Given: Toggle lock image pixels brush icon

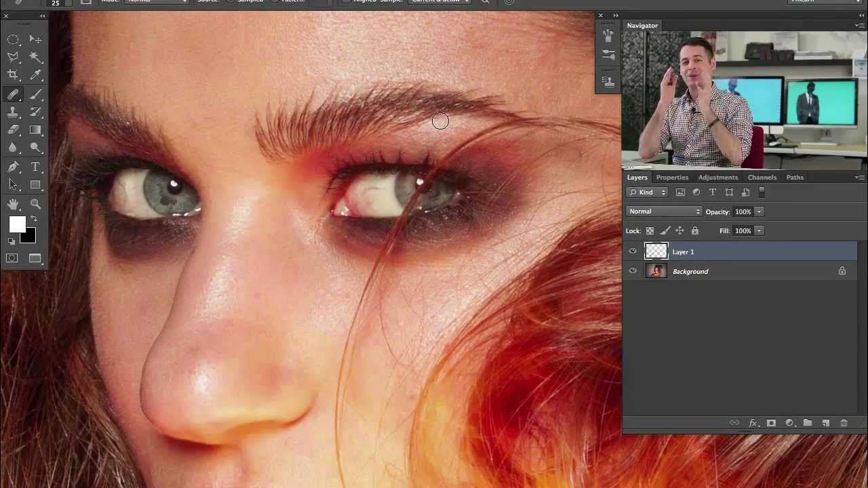Looking at the screenshot, I should pyautogui.click(x=665, y=231).
